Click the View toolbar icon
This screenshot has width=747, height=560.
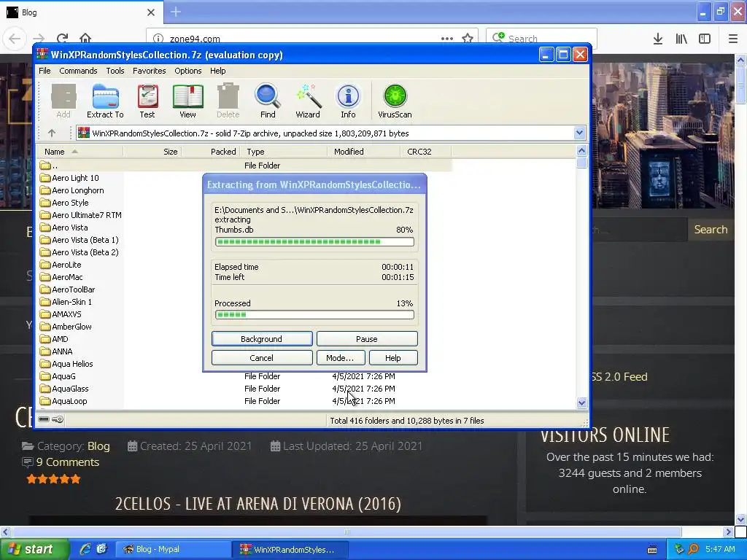point(187,101)
